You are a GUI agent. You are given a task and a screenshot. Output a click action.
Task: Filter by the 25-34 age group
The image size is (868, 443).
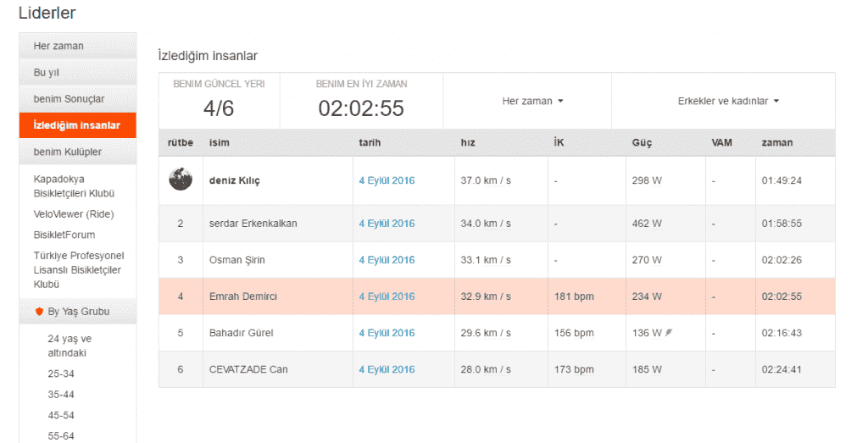coord(61,374)
